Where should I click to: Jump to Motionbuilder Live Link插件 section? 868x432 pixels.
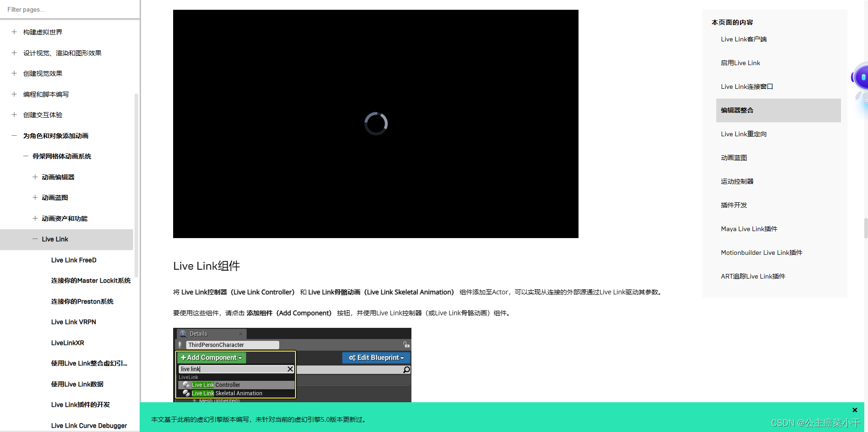tap(761, 253)
